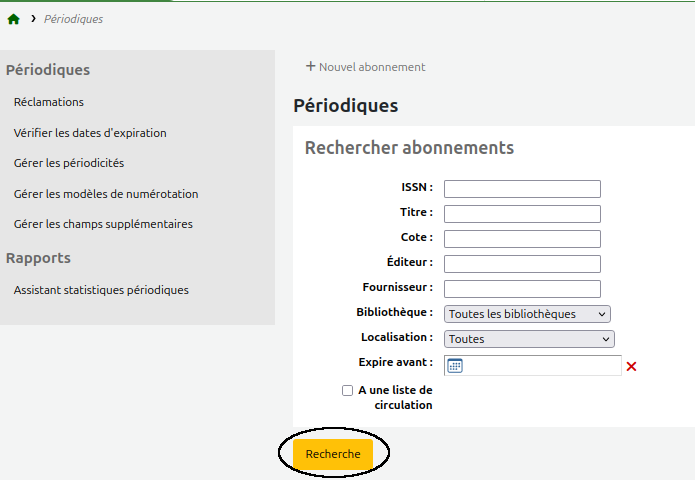The height and width of the screenshot is (480, 695).
Task: Open Gérer les modèles de numérotation
Action: [x=106, y=194]
